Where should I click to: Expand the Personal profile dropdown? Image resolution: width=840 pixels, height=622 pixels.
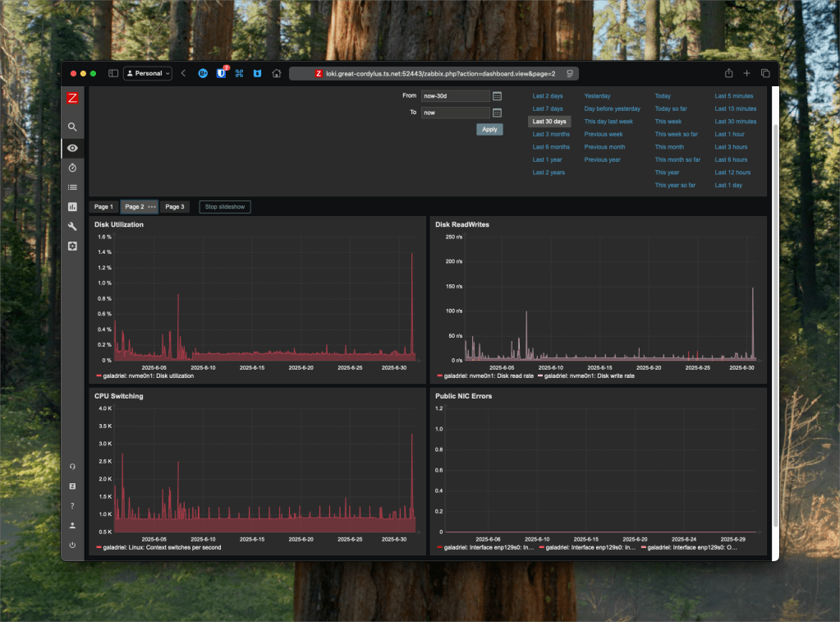click(148, 73)
